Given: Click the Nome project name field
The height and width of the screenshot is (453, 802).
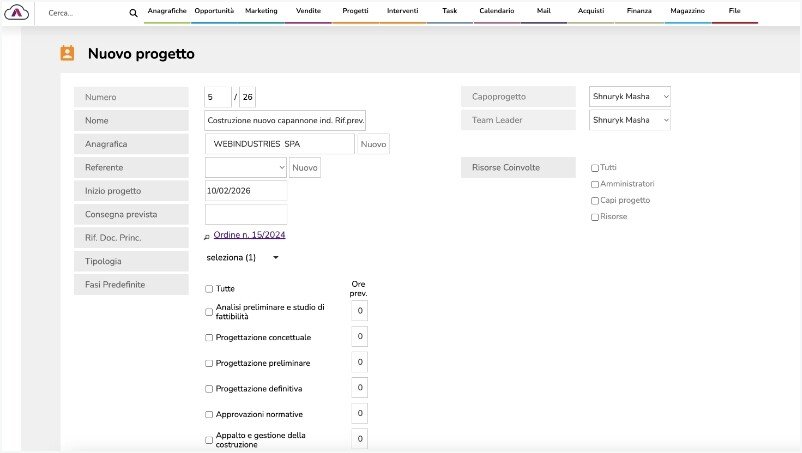Looking at the screenshot, I should click(285, 120).
